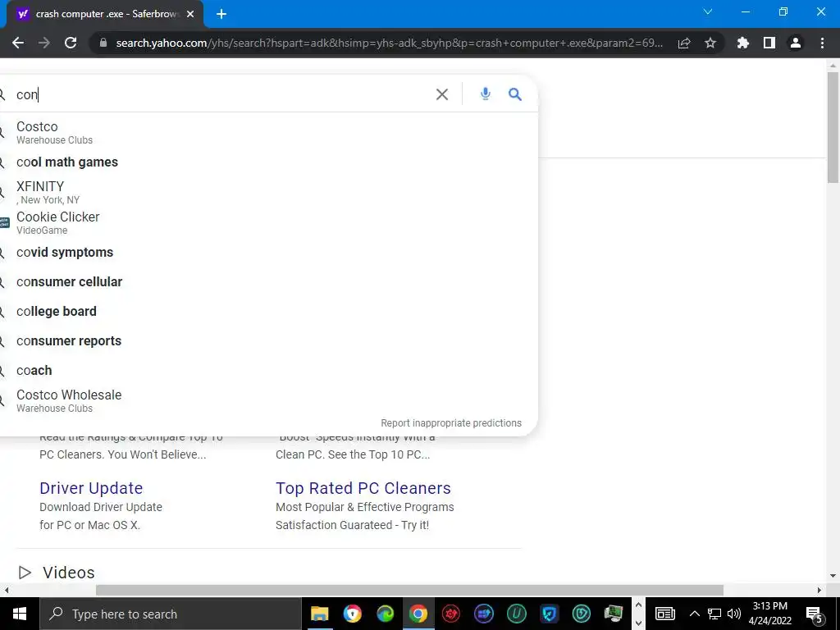Image resolution: width=840 pixels, height=630 pixels.
Task: Click the address bar URL
Action: pos(390,43)
